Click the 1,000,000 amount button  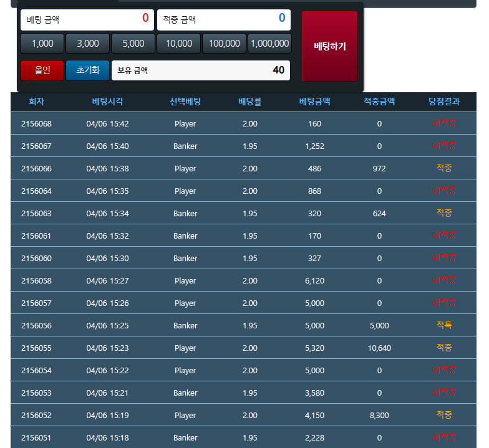[x=269, y=44]
